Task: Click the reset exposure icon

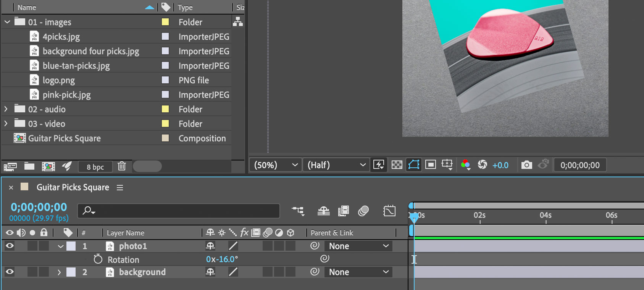Action: pos(482,165)
